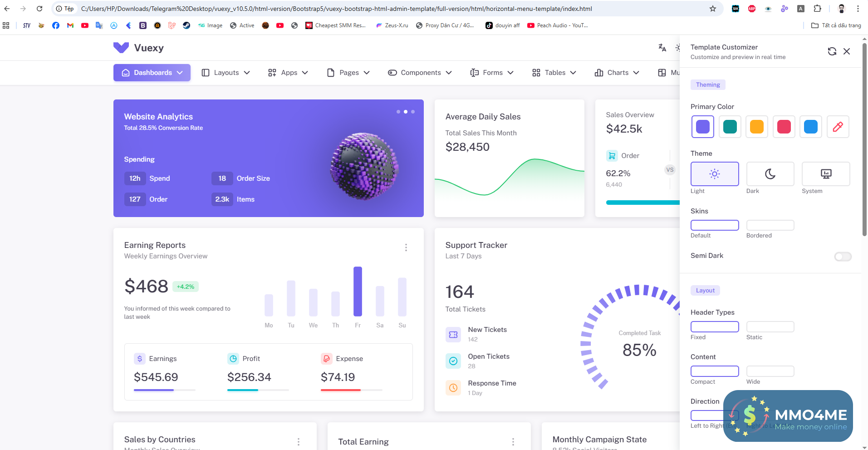Screen dimensions: 868x450
Task: Open the douyin aff bookmark
Action: (x=503, y=25)
